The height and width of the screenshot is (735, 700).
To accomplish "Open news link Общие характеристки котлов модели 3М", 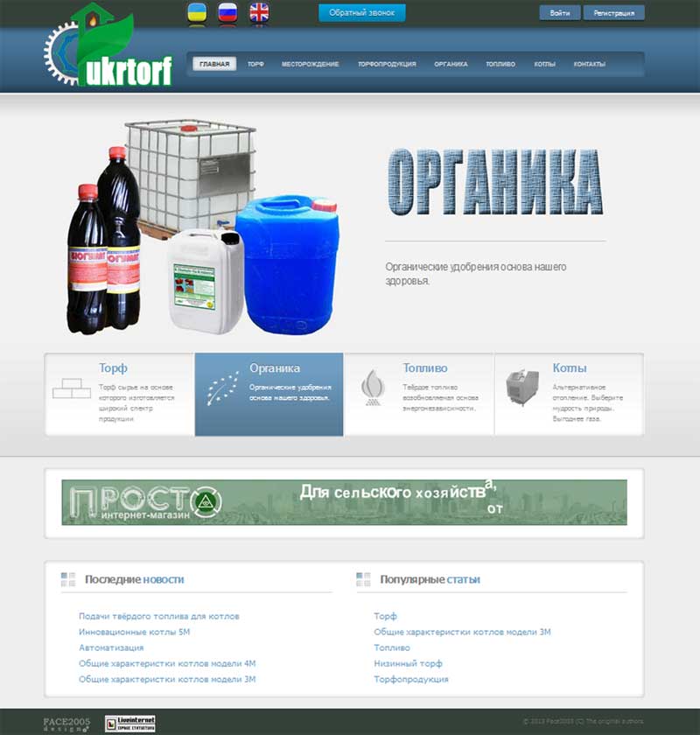I will click(167, 679).
